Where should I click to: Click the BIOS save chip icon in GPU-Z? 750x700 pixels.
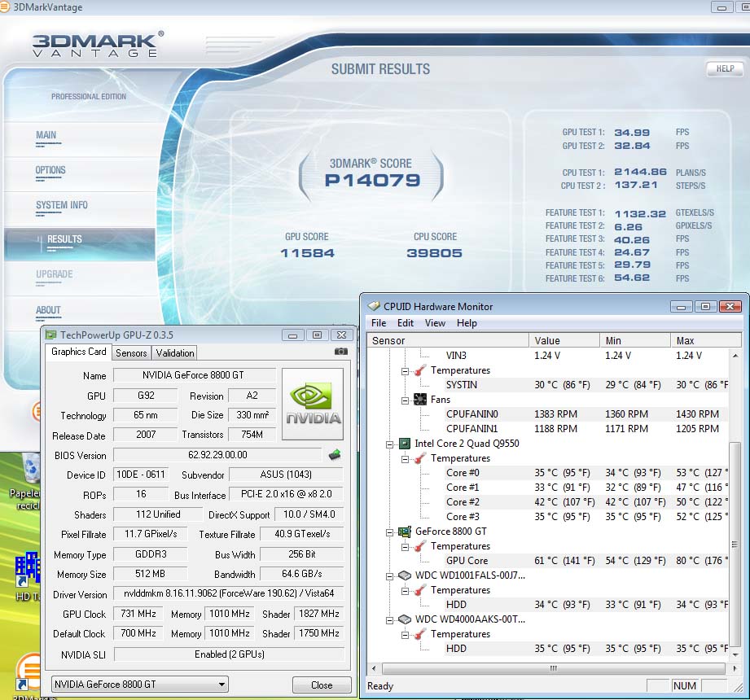click(335, 455)
